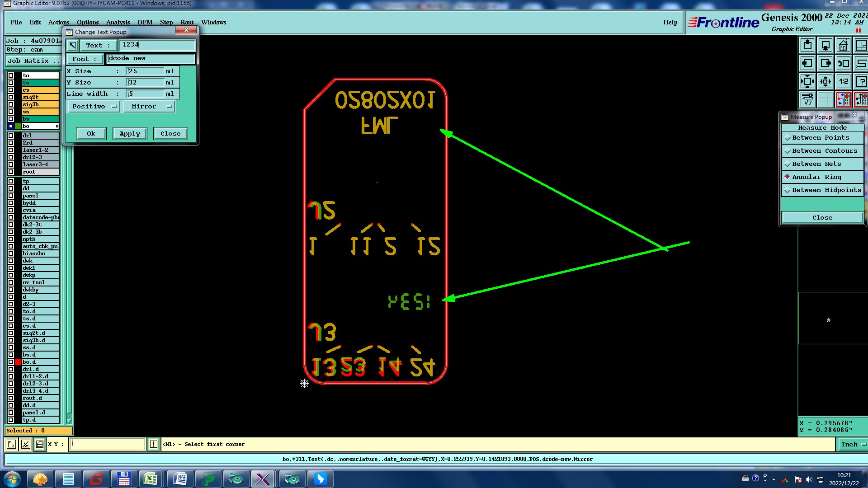The image size is (868, 488).
Task: Click the red color swatch for bo.d layer
Action: point(18,362)
